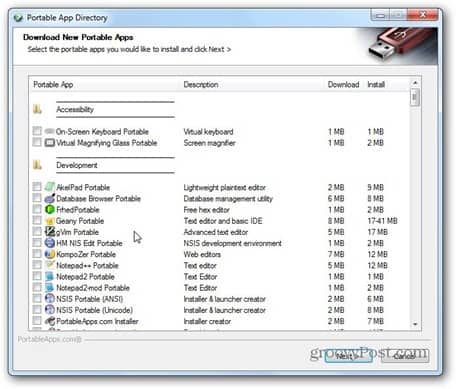Check the Virtual Magnifying Glass Portable checkbox
Image resolution: width=456 pixels, height=389 pixels.
(x=37, y=142)
